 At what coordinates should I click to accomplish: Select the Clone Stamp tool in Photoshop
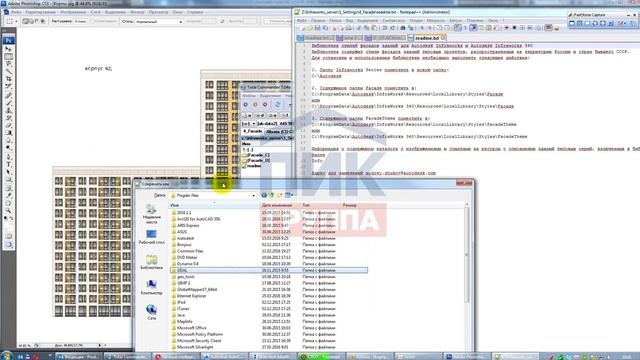[8, 111]
